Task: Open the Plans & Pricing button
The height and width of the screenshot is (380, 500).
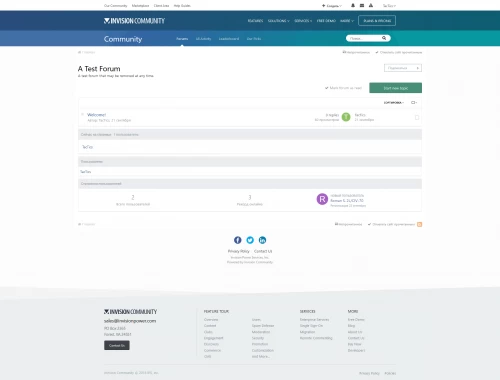Action: coord(377,21)
